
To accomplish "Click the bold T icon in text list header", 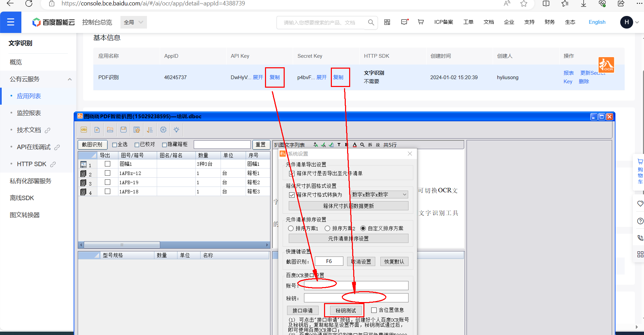I will (339, 145).
